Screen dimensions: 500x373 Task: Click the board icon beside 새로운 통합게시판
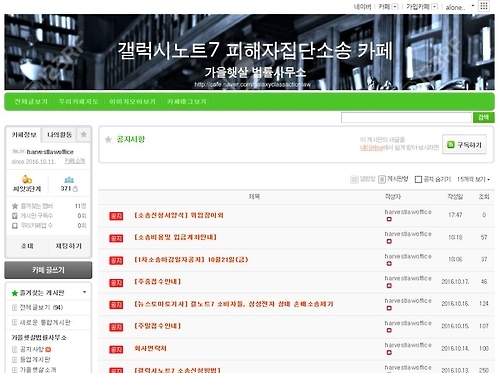[x=14, y=322]
